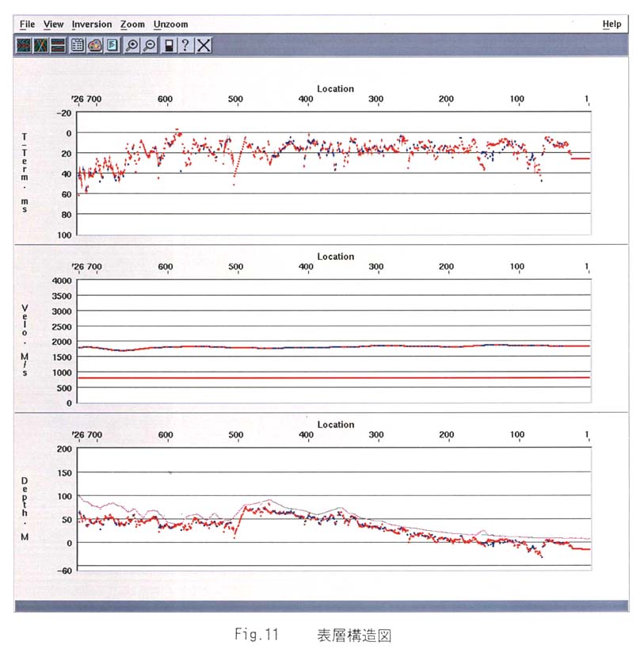Click the 4000 value on velocity axis
The width and height of the screenshot is (644, 649).
[62, 281]
